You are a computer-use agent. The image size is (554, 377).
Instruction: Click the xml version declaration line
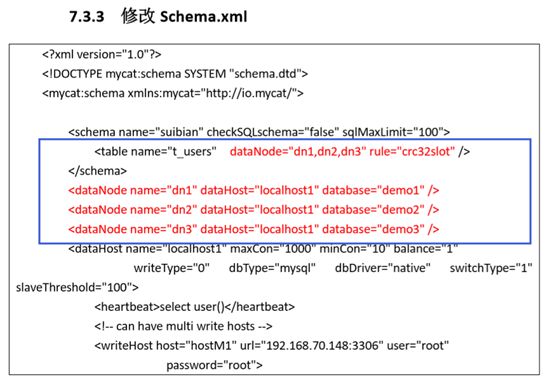(102, 54)
